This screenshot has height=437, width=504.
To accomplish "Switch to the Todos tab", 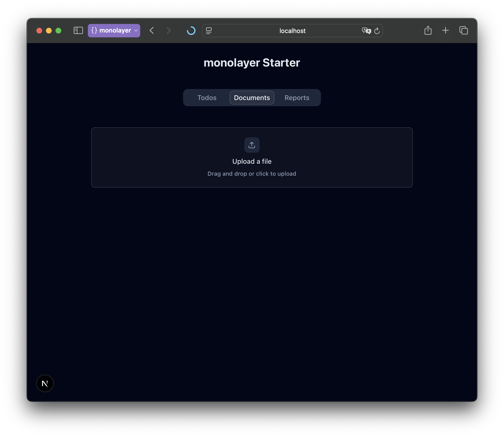I will tap(207, 98).
